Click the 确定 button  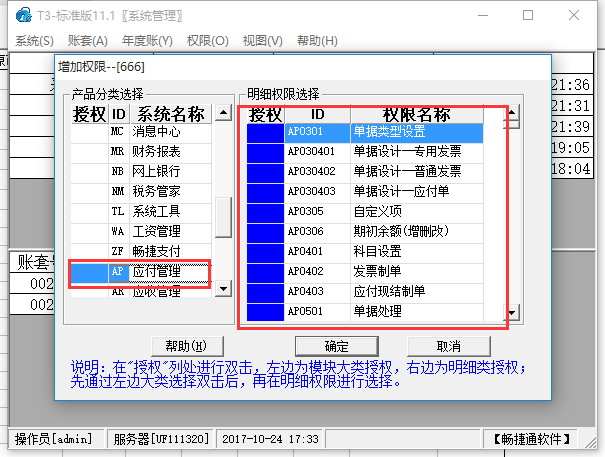click(x=336, y=346)
